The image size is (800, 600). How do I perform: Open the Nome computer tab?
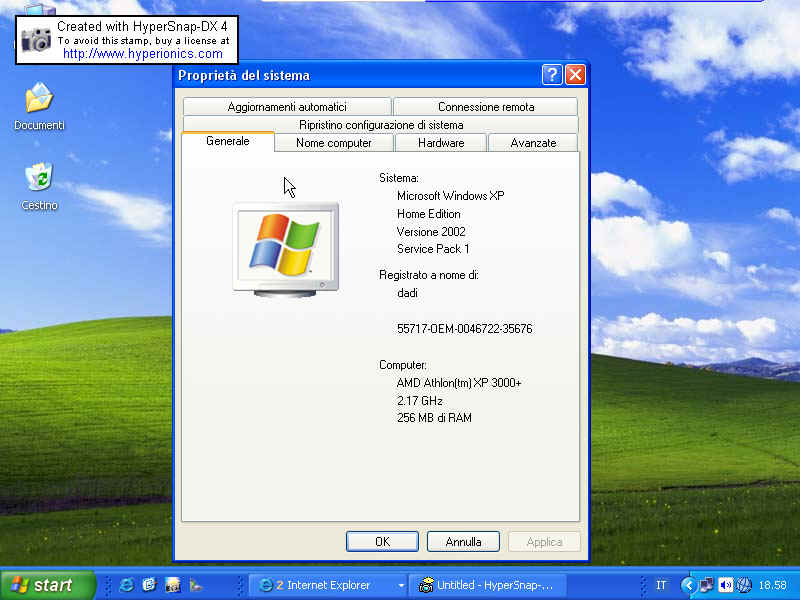pyautogui.click(x=334, y=143)
